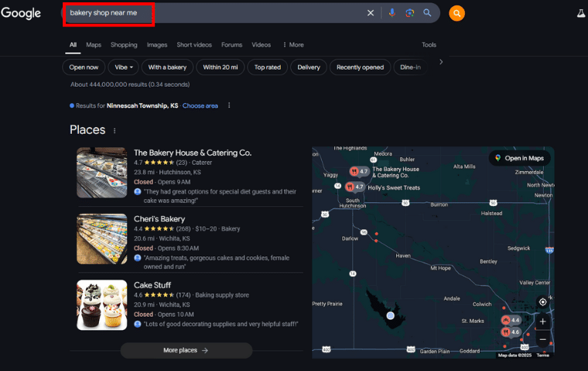Clear the search box with the X icon
This screenshot has width=588, height=371.
point(371,12)
